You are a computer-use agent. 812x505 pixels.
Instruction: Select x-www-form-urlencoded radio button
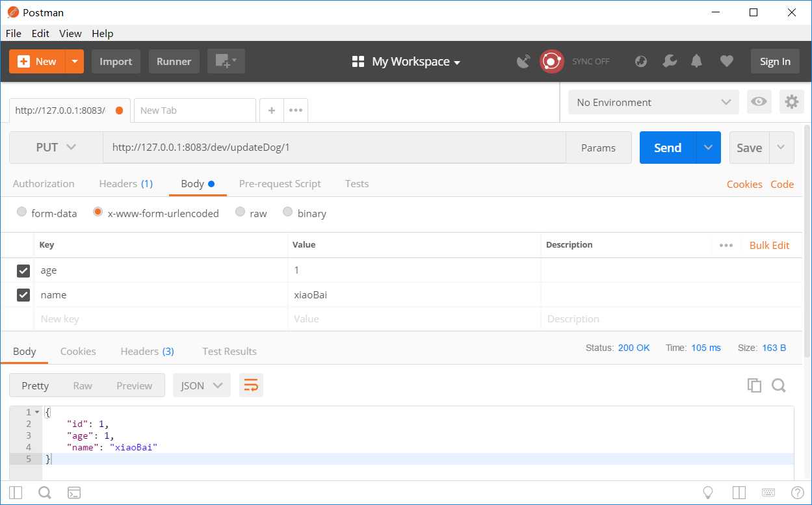pos(98,212)
